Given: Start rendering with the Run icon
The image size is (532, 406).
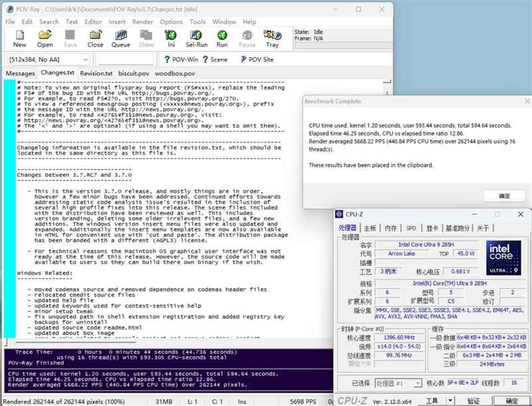Looking at the screenshot, I should [x=221, y=38].
